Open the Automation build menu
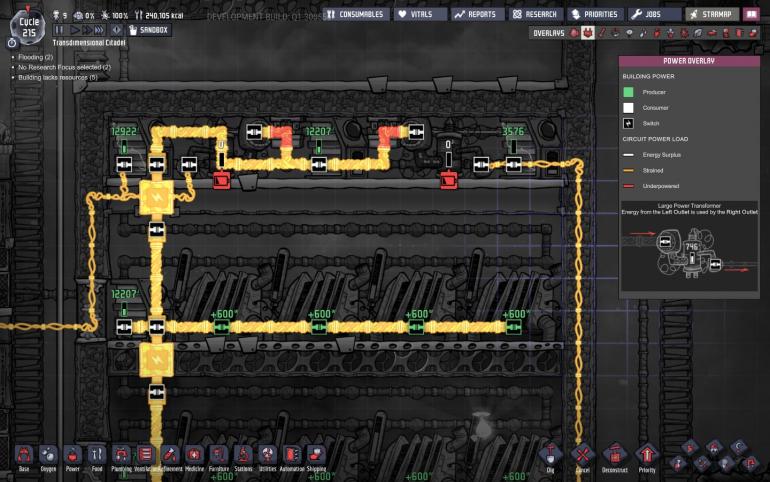This screenshot has width=770, height=482. [x=291, y=455]
